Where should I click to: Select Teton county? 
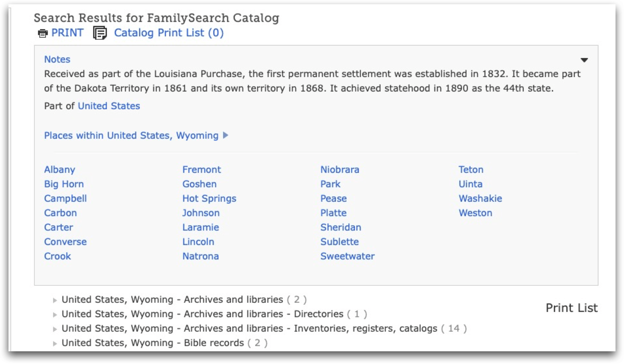471,170
